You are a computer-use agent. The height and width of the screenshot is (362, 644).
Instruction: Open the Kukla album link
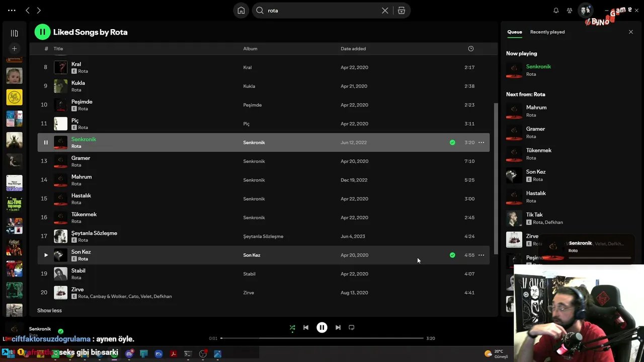coord(249,86)
